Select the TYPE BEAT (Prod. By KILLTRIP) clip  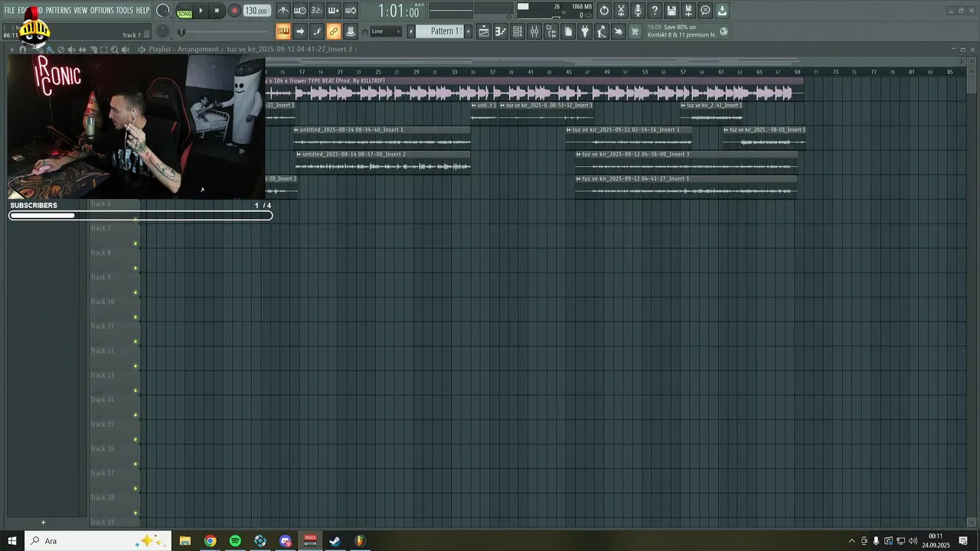(x=534, y=89)
